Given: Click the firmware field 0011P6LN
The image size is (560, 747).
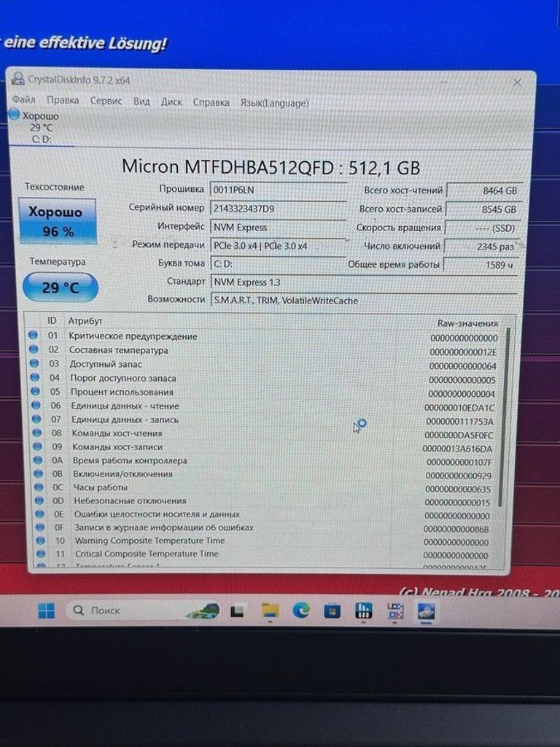Looking at the screenshot, I should point(278,190).
